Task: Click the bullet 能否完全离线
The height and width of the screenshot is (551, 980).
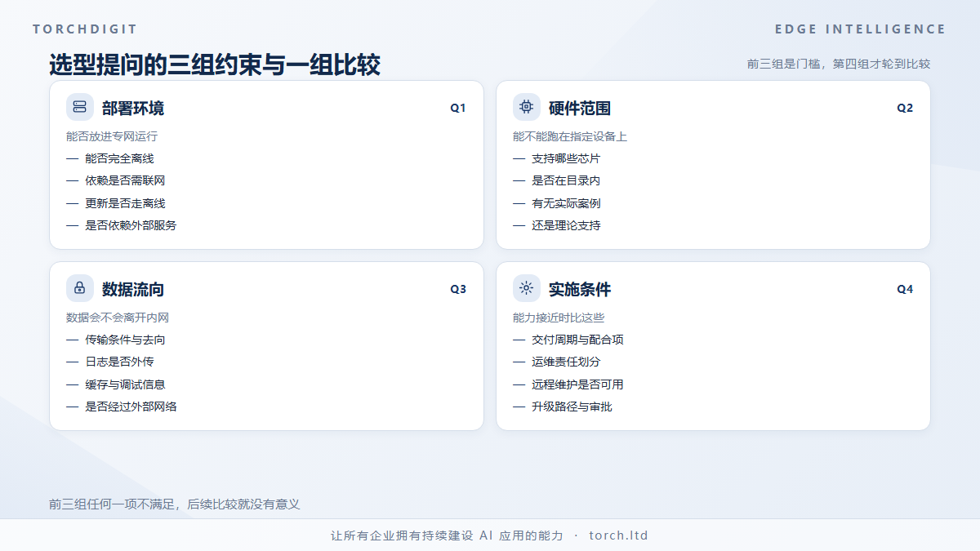Action: pyautogui.click(x=119, y=158)
